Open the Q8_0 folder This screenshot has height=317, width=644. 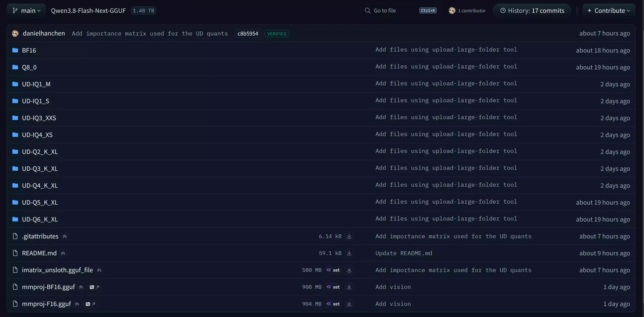(x=29, y=67)
